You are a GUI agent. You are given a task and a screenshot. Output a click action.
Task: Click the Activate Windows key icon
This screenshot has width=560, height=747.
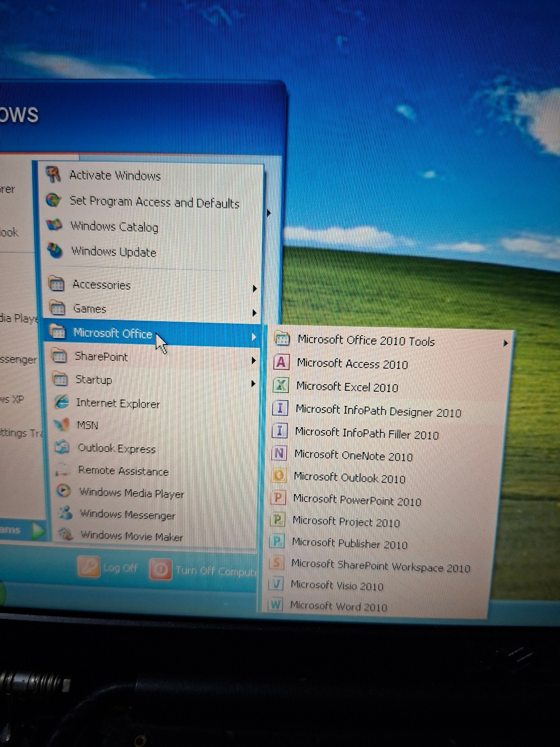coord(53,174)
